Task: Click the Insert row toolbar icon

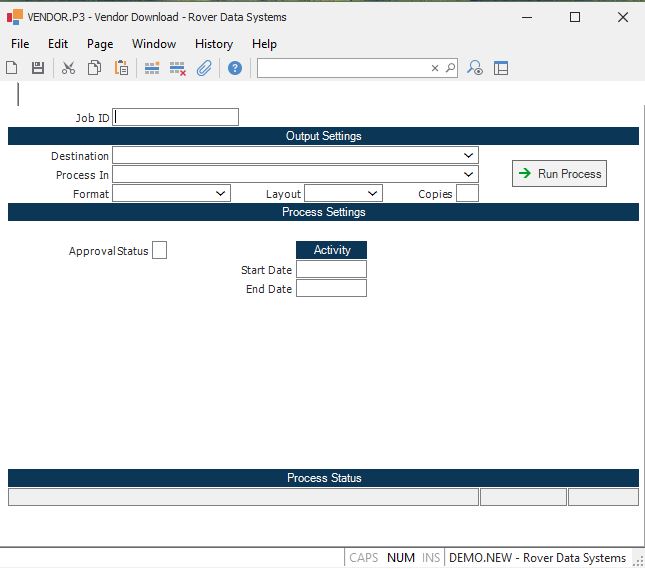Action: [152, 68]
